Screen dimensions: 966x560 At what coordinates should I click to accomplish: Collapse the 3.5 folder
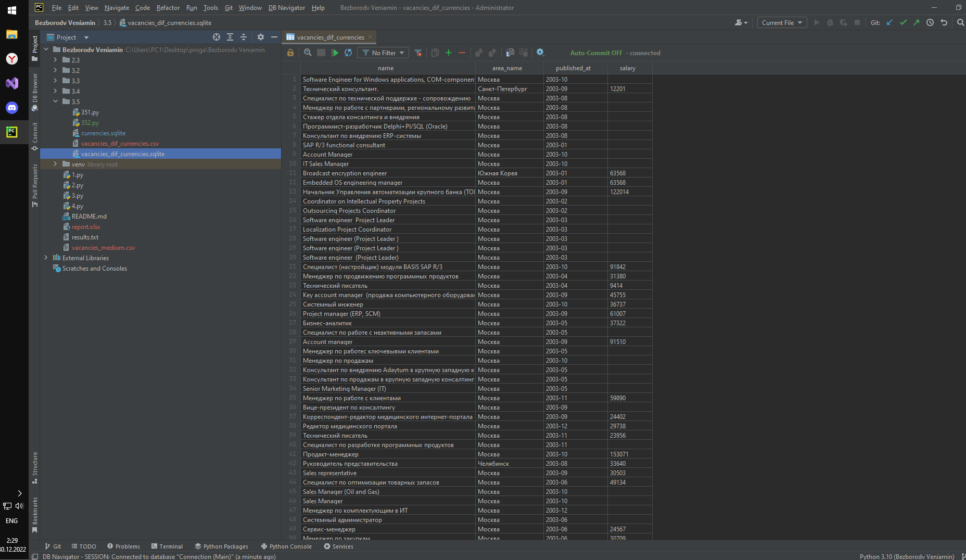pyautogui.click(x=55, y=101)
